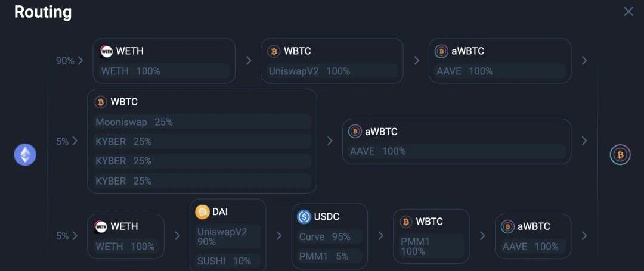
Task: Click the WETH icon in the bottom route
Action: point(101,226)
